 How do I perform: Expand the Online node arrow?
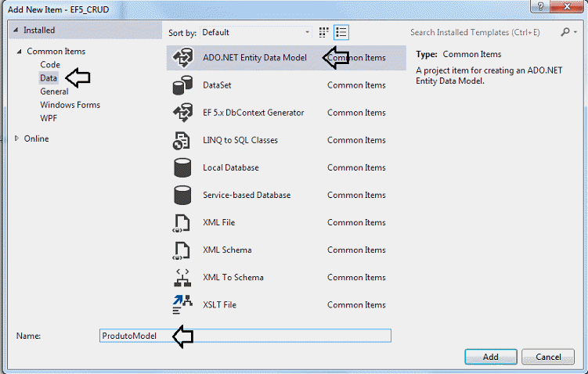coord(16,138)
